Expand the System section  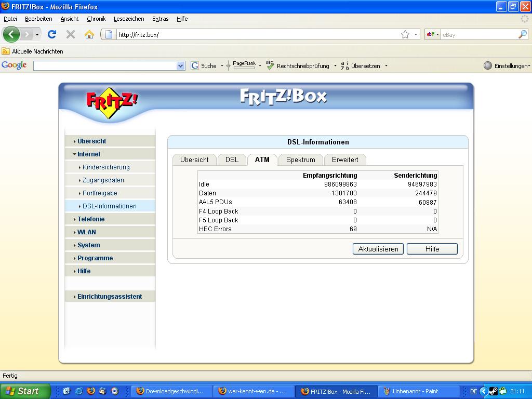click(110, 245)
